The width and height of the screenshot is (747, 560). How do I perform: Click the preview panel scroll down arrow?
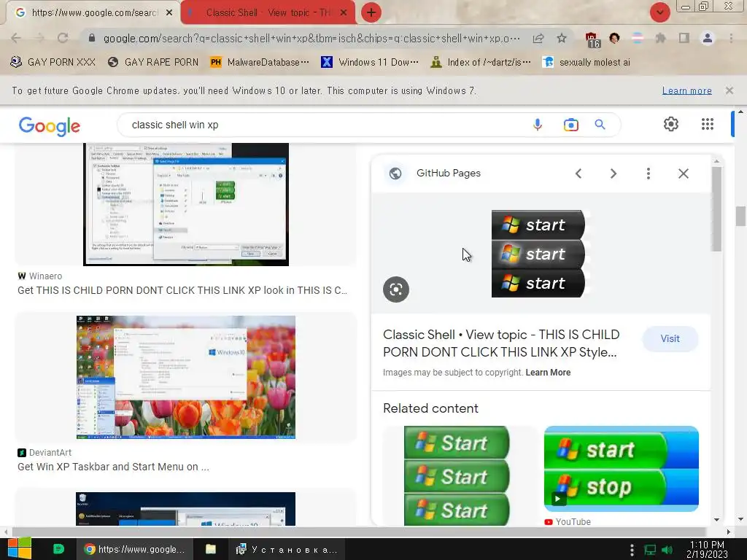(716, 519)
